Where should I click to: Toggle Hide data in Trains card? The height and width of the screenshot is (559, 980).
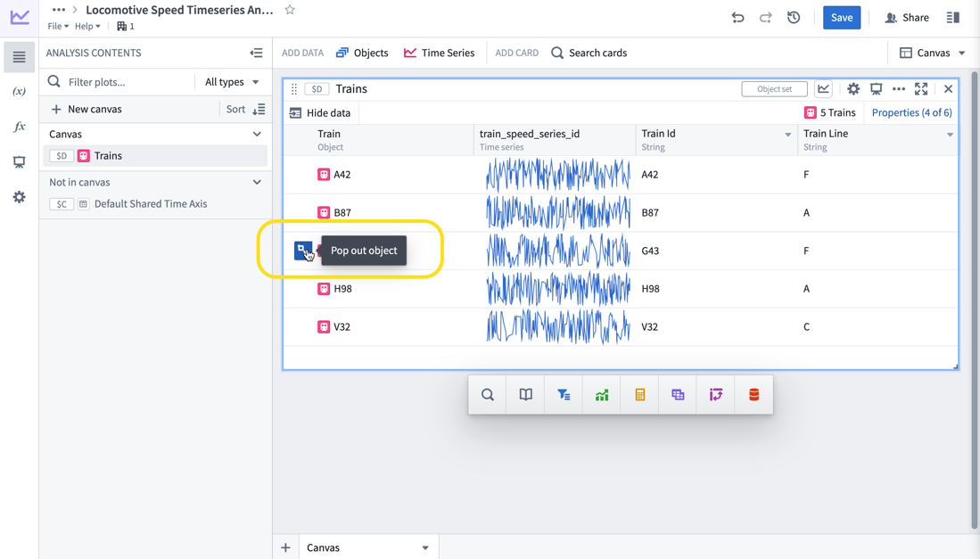point(320,113)
